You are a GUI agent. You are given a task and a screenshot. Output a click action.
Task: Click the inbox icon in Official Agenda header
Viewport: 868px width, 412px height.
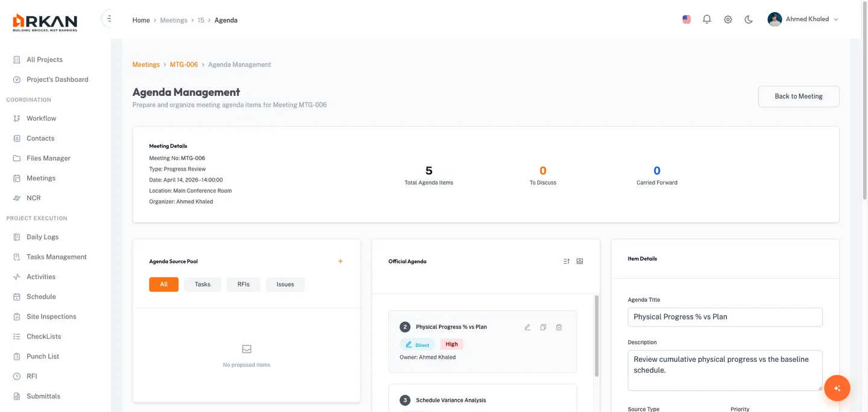coord(580,261)
